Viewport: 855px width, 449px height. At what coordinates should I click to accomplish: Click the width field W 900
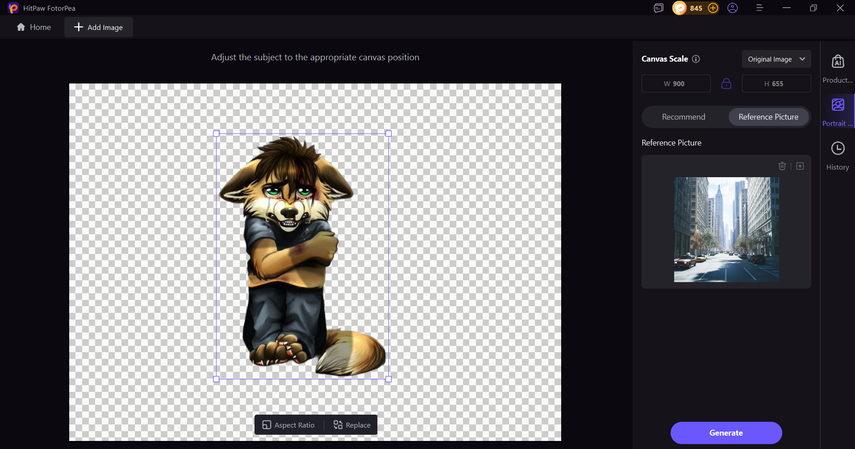[x=676, y=83]
